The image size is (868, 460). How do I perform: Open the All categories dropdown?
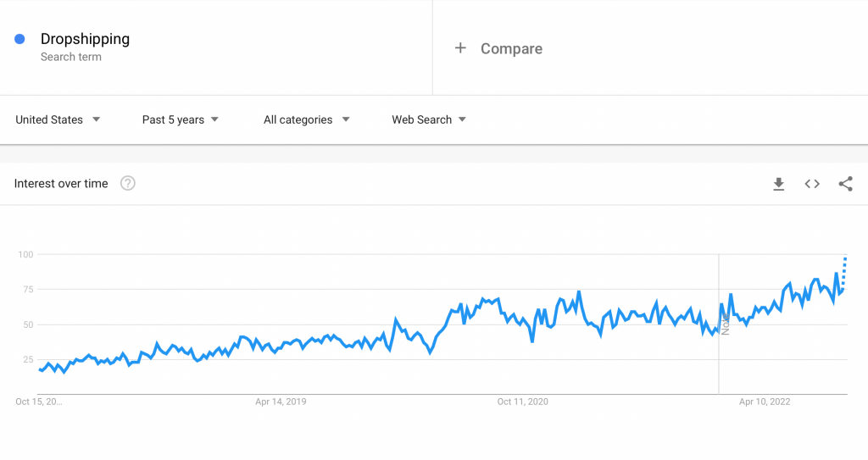[307, 119]
